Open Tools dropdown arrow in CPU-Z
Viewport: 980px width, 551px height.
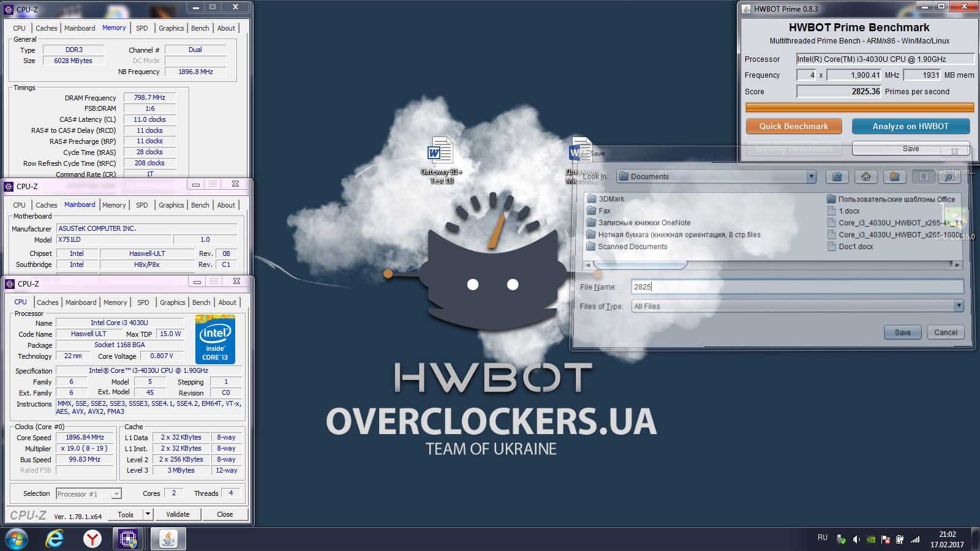148,514
